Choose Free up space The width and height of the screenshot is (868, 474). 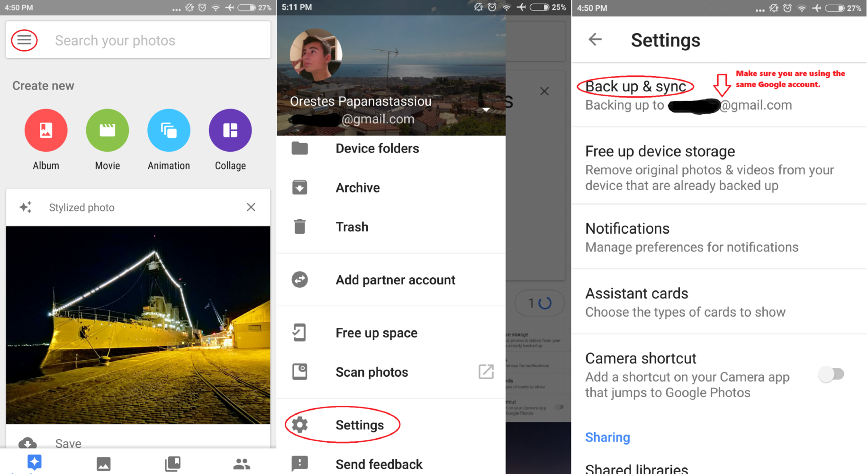391,333
